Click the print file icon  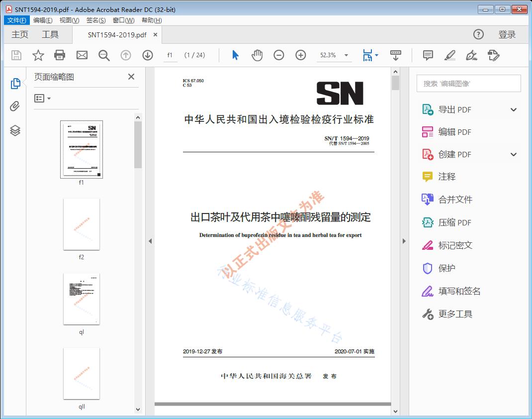click(60, 55)
